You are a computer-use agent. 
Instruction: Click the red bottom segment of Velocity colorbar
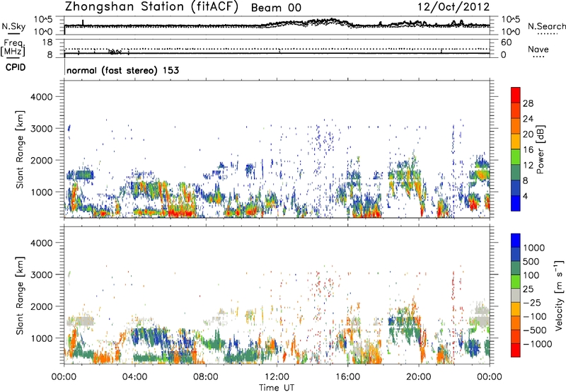point(516,350)
